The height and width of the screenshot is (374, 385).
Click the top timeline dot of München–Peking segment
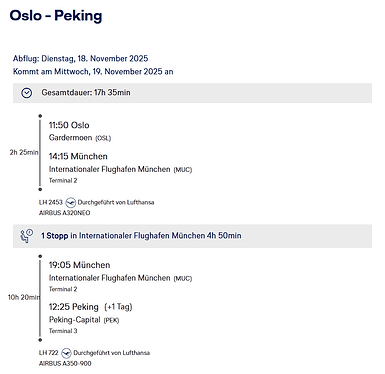(40, 256)
